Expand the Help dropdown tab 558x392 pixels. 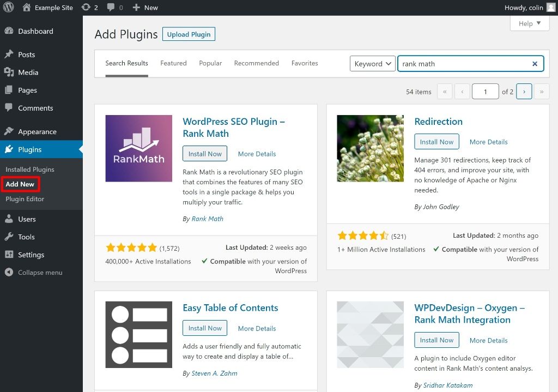(530, 23)
